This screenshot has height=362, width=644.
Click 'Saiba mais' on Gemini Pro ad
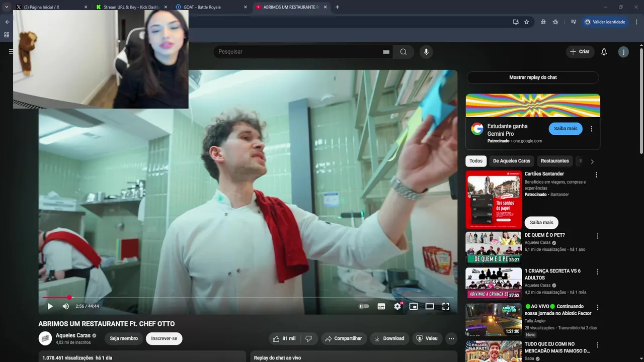(x=566, y=129)
